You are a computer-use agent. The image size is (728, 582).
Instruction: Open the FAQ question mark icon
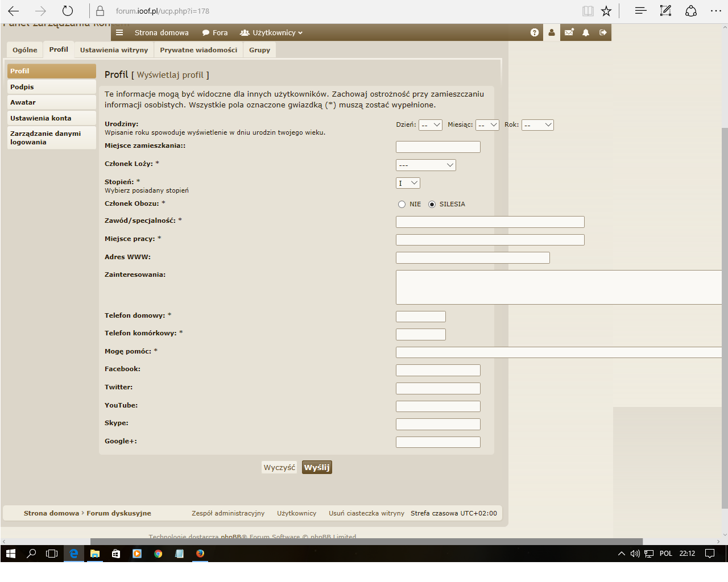[x=535, y=32]
